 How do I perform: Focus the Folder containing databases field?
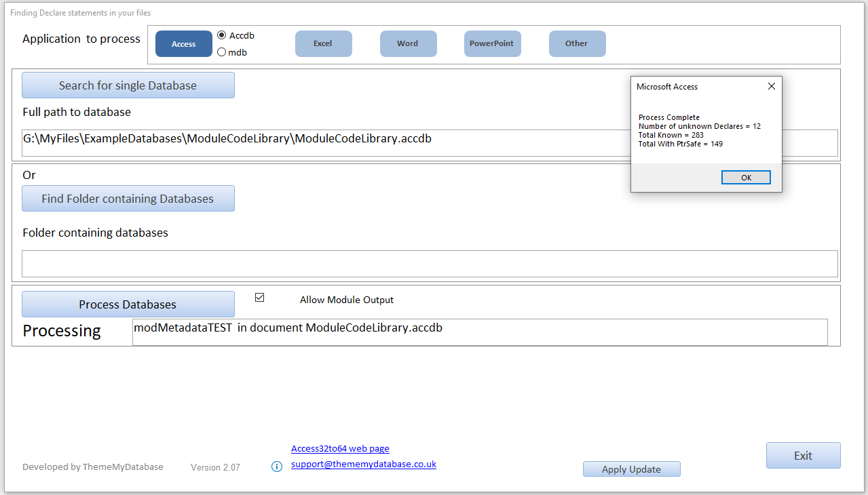pyautogui.click(x=430, y=264)
